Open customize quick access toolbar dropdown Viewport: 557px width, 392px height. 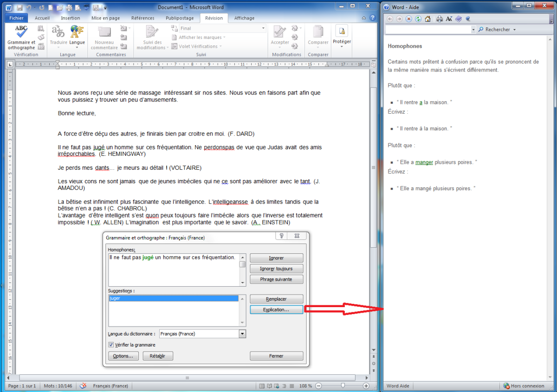(x=105, y=8)
